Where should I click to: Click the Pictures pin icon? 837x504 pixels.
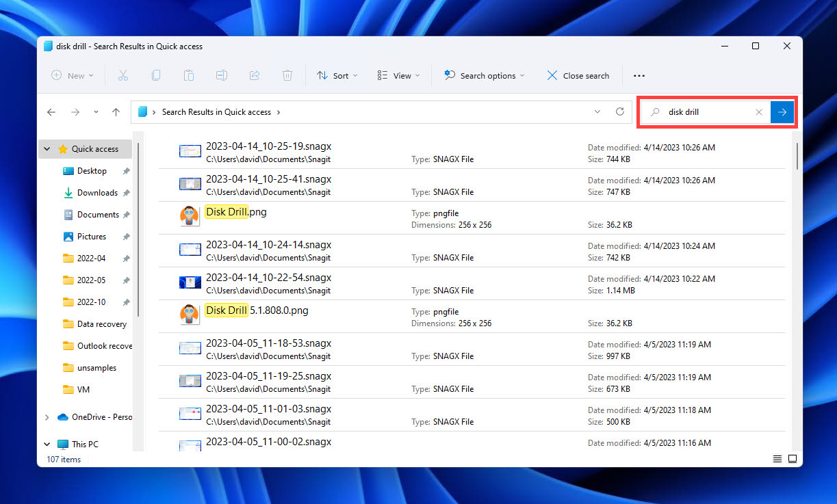point(126,237)
